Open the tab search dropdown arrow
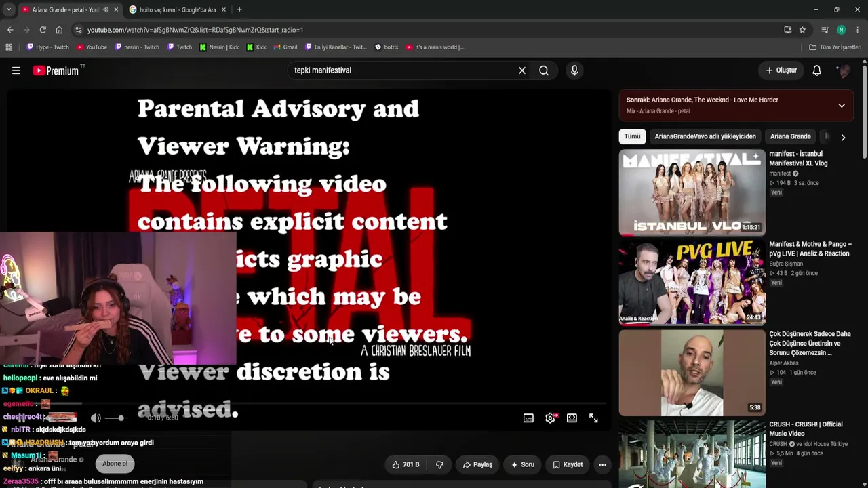This screenshot has height=488, width=868. point(9,9)
